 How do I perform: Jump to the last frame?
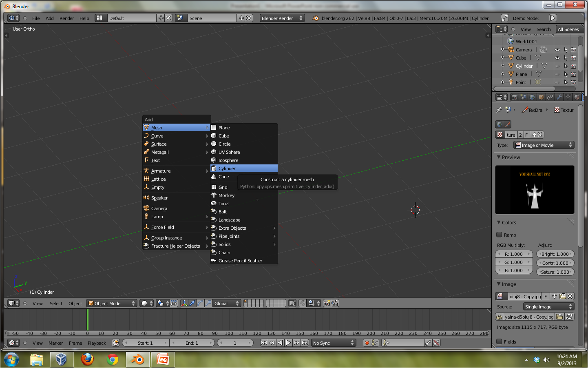click(x=305, y=343)
